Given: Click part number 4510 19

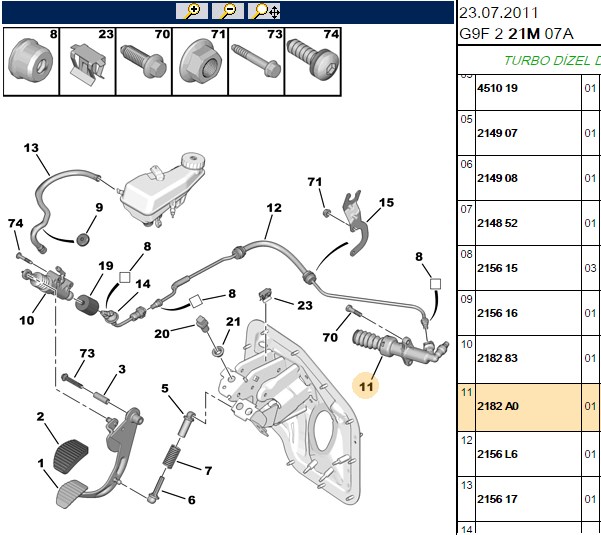Looking at the screenshot, I should point(497,88).
